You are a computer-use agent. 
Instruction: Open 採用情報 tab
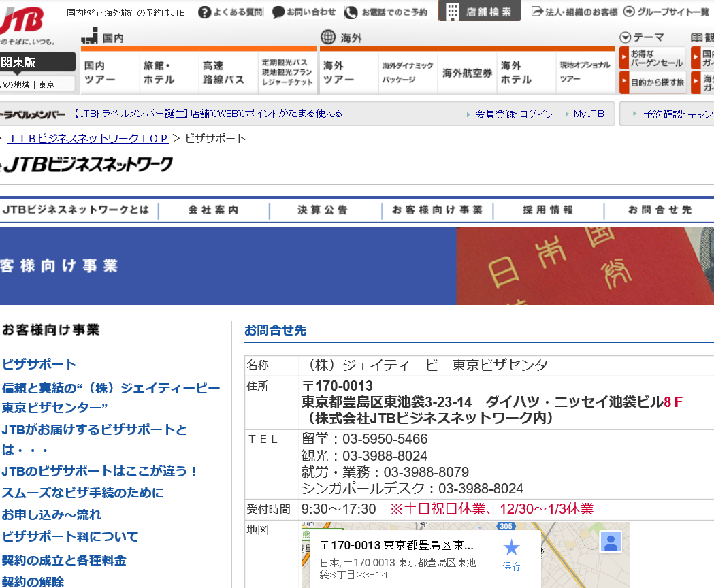548,210
